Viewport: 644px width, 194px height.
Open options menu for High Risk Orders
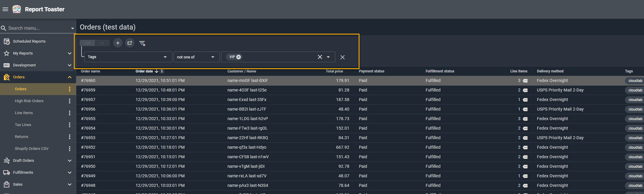(x=70, y=101)
